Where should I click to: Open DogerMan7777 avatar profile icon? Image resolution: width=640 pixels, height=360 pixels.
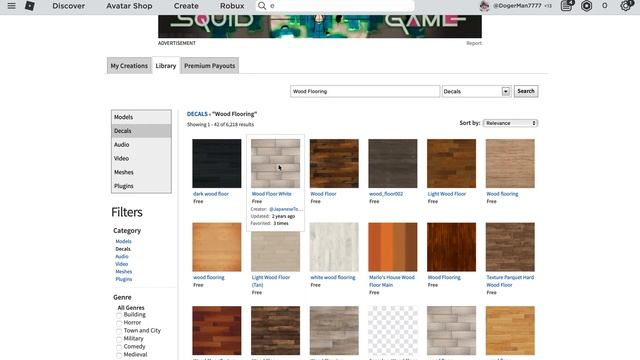pyautogui.click(x=484, y=6)
